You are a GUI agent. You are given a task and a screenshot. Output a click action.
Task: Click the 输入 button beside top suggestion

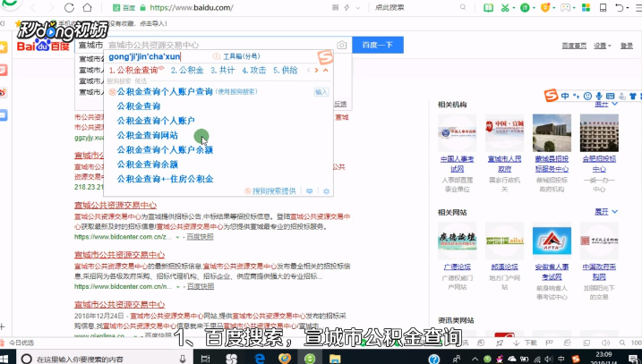[321, 92]
